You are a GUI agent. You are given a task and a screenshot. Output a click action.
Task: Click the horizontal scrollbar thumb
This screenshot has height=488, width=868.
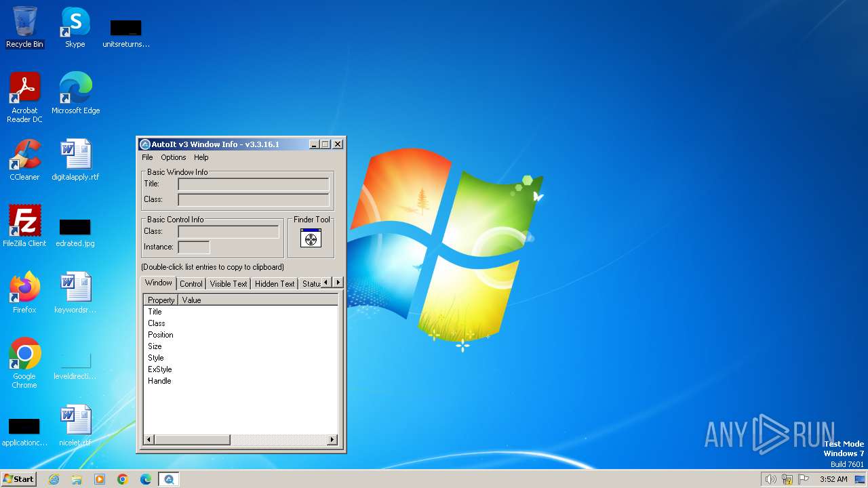click(193, 440)
